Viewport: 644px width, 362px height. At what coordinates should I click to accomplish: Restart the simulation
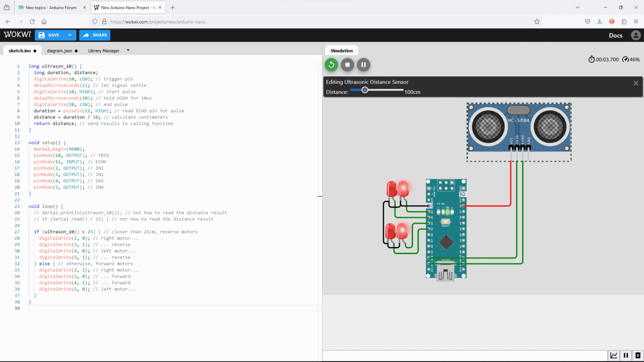[x=332, y=64]
